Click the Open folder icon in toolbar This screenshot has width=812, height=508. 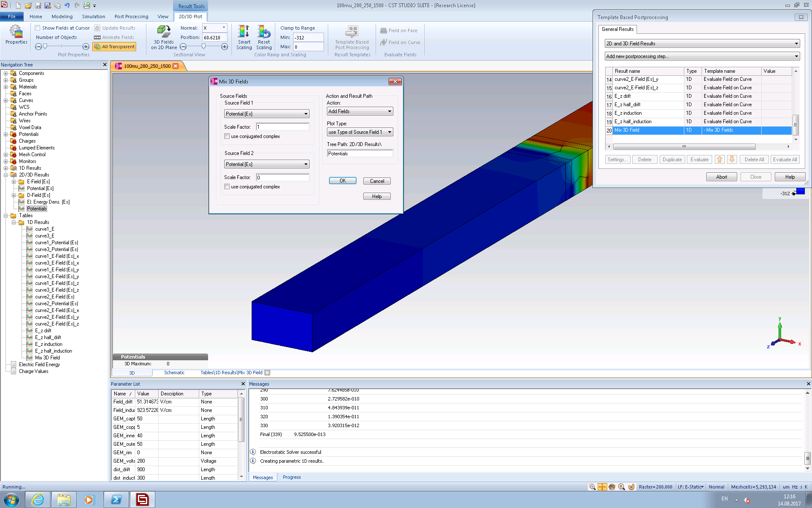28,6
